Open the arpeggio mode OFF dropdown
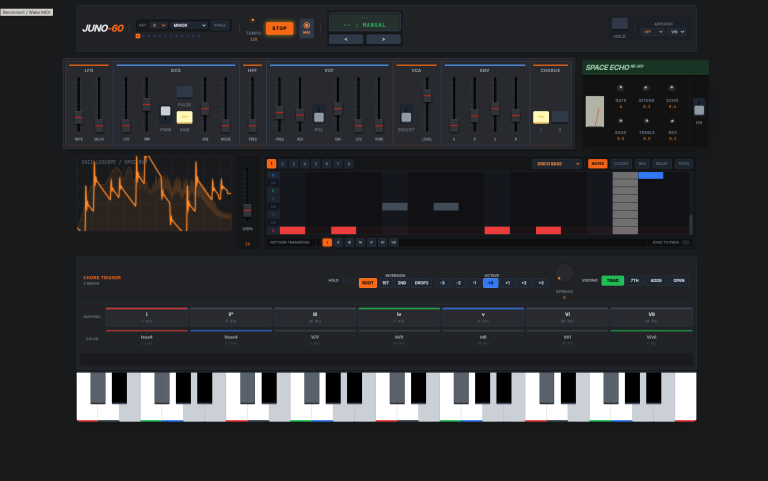 pos(652,32)
